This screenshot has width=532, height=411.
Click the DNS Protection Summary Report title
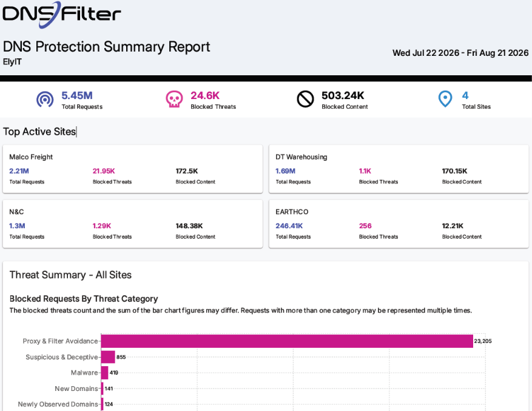107,47
